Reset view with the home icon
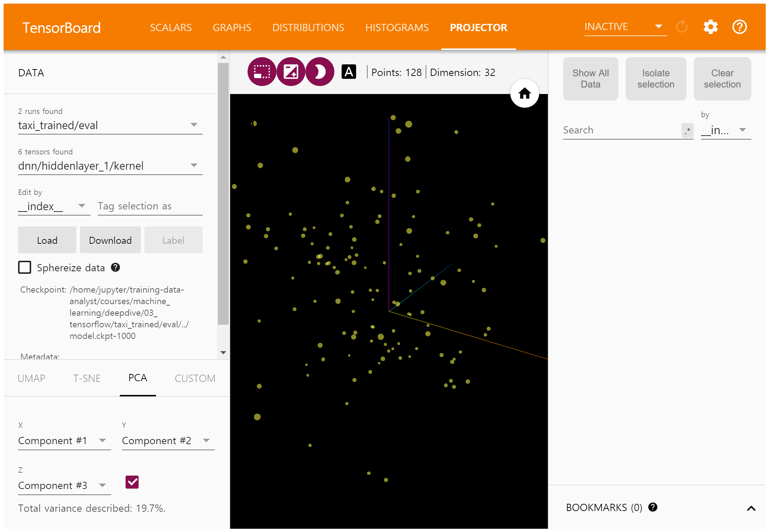 click(524, 94)
